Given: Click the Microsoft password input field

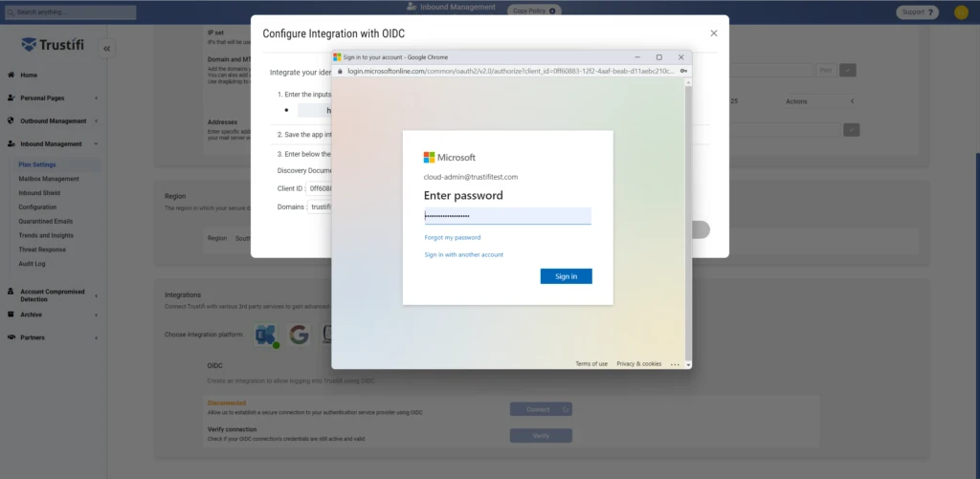Looking at the screenshot, I should coord(507,216).
